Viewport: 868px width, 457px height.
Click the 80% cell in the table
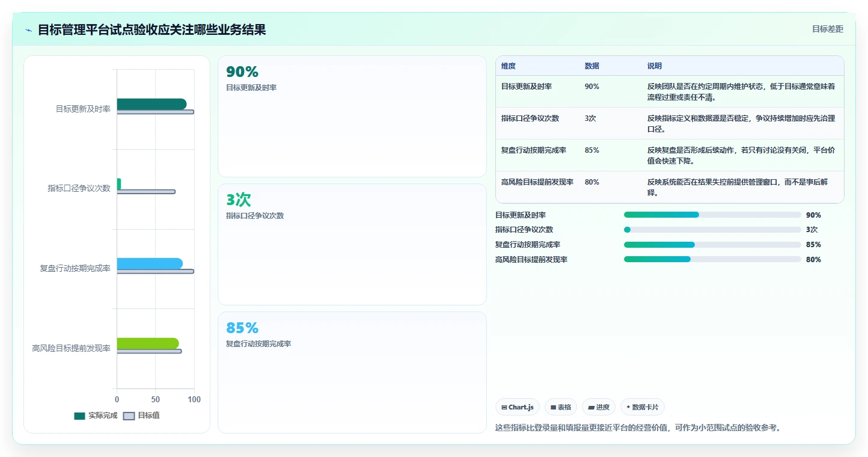(591, 182)
